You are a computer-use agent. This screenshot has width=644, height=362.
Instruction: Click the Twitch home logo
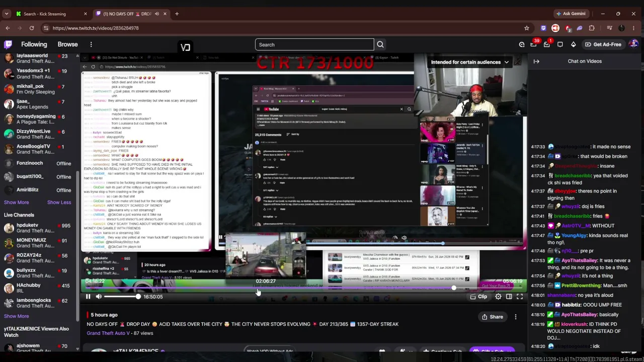coord(8,44)
